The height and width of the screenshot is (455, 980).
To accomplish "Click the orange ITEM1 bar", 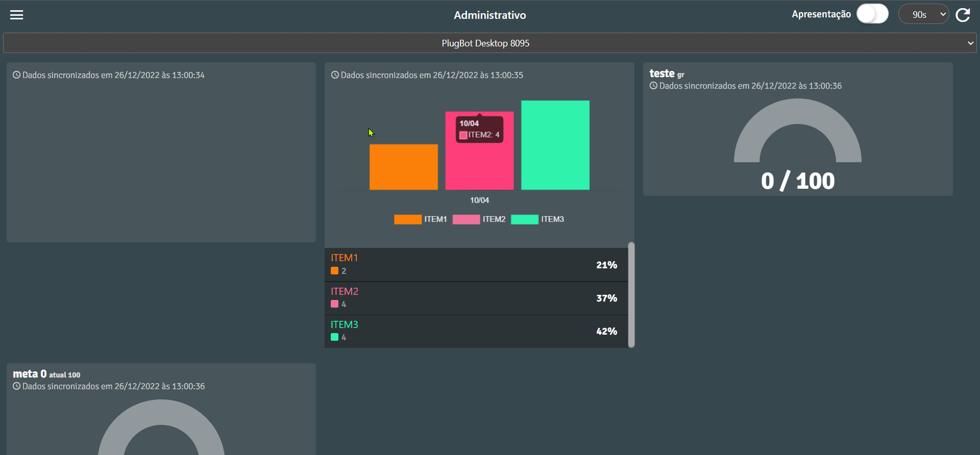I will coord(404,167).
